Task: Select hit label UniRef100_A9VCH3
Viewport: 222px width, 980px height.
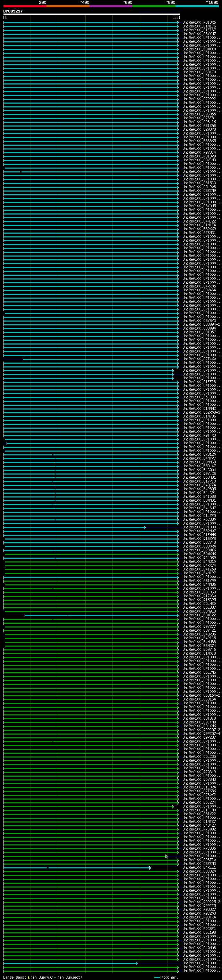Action: pos(199,160)
